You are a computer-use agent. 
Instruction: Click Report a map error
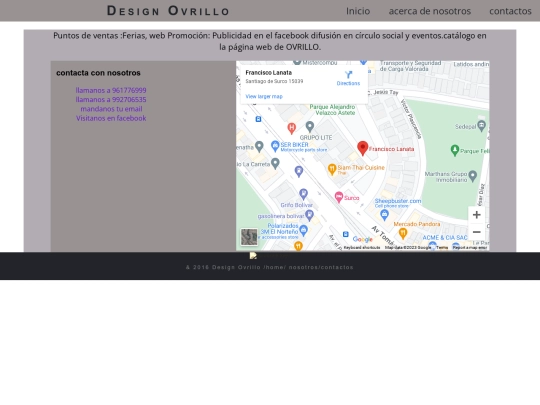click(470, 248)
